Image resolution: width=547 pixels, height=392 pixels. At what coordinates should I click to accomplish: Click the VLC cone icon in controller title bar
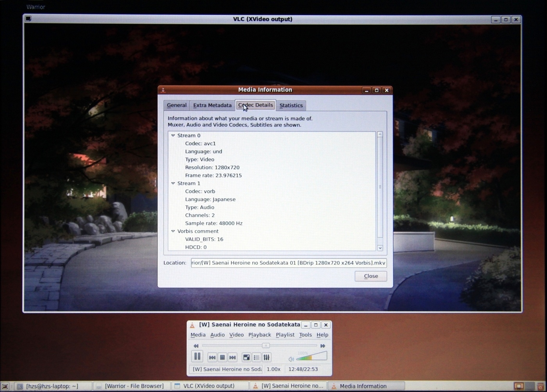(192, 325)
